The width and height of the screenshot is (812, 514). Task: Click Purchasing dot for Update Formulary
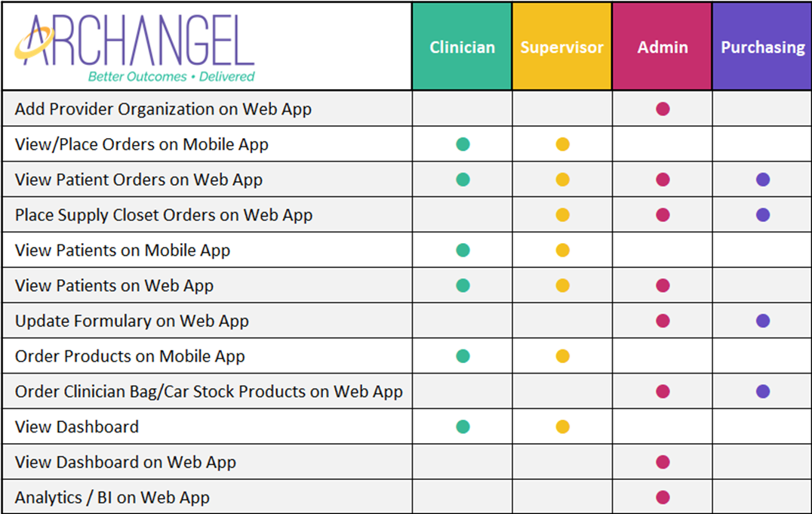click(x=763, y=321)
